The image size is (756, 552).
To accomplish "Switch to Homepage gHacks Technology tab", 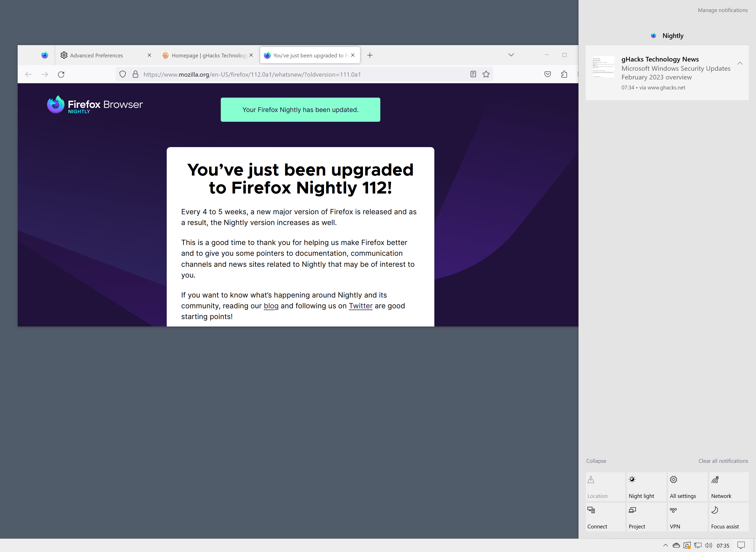I will tap(208, 55).
